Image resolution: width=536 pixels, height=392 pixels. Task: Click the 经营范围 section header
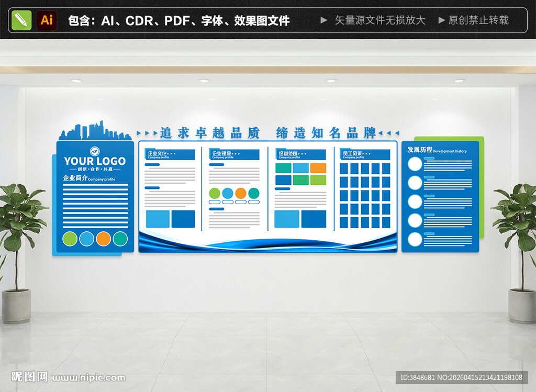(301, 154)
